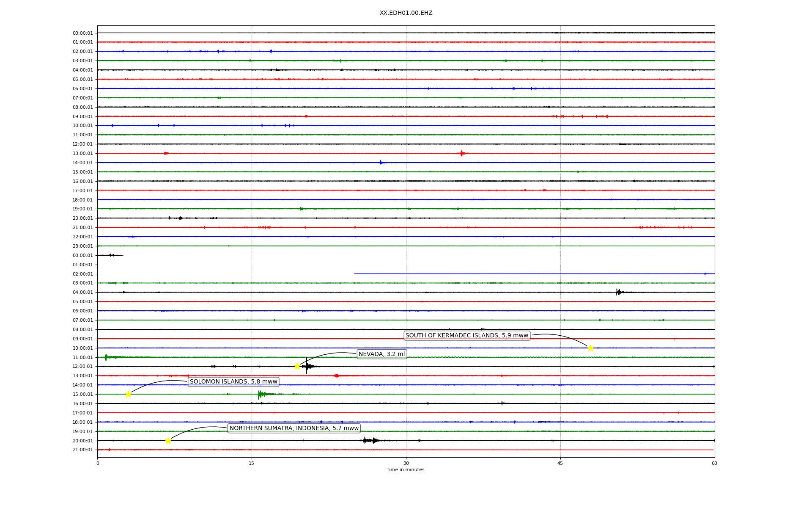Click the SOLOMON ISLANDS, 5.8 mww label

coord(233,382)
